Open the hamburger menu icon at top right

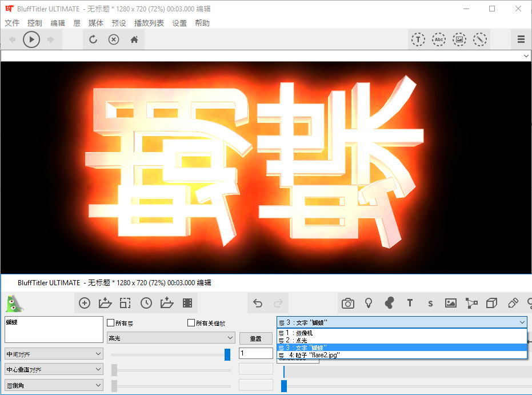[521, 39]
